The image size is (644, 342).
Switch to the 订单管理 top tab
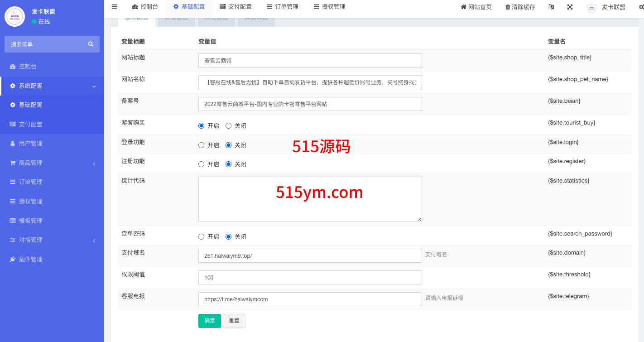click(283, 7)
